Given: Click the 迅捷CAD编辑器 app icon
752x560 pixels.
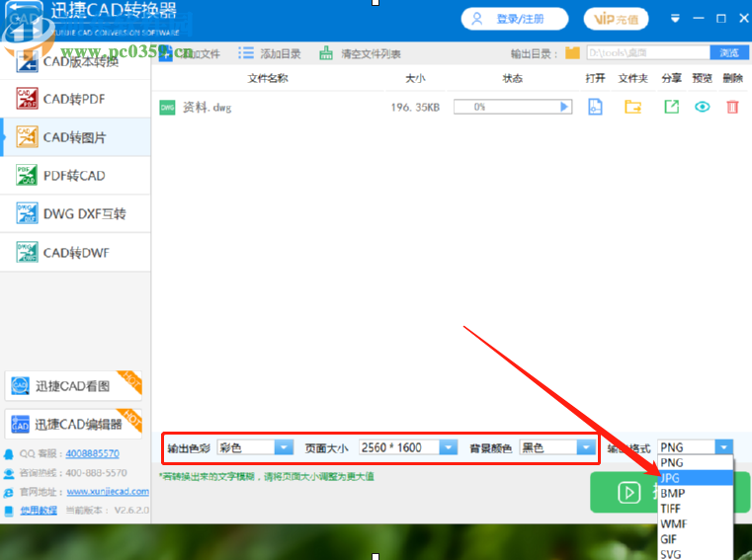Looking at the screenshot, I should click(x=20, y=424).
